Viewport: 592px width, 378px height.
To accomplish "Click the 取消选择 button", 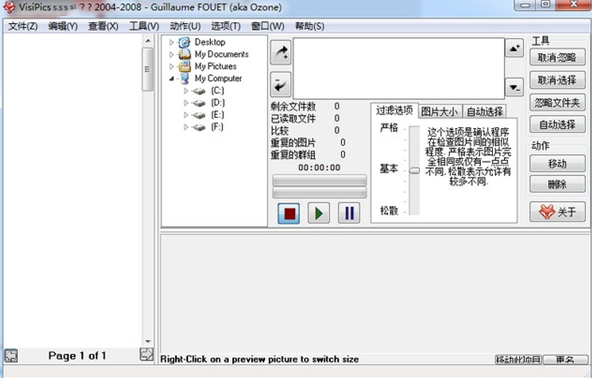I will (557, 80).
